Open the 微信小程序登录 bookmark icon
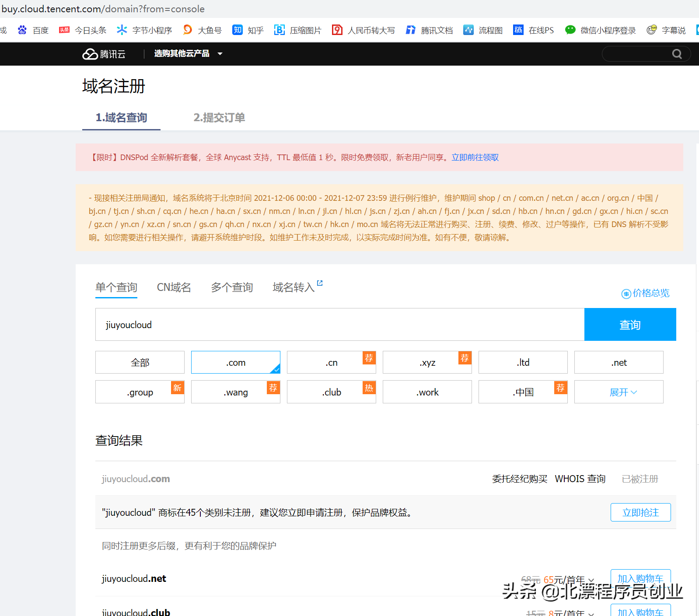Image resolution: width=699 pixels, height=616 pixels. pyautogui.click(x=570, y=30)
